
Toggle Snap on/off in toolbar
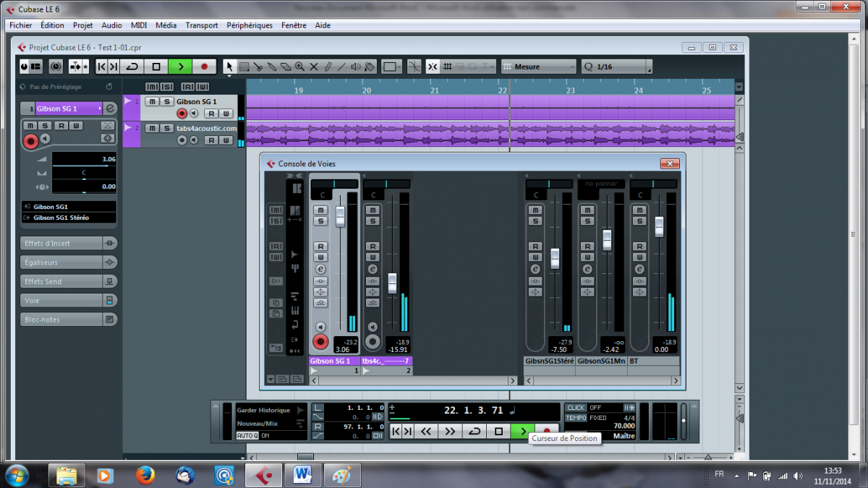[433, 67]
